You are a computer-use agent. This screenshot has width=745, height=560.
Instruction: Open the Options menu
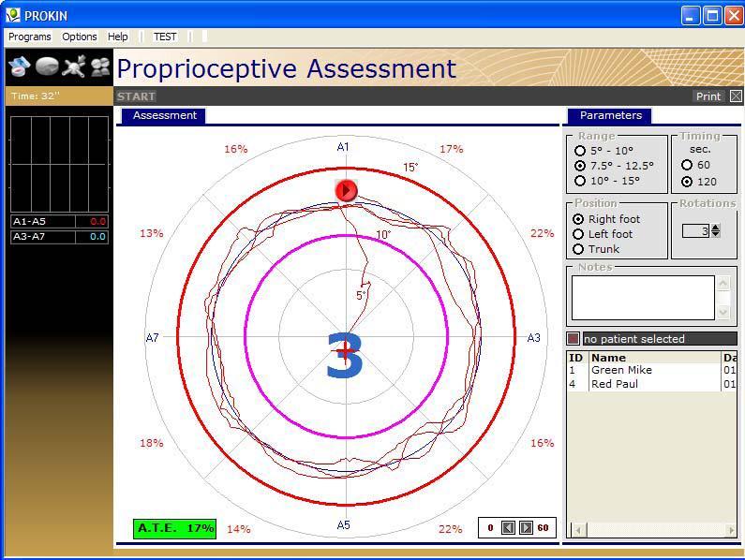click(x=80, y=37)
